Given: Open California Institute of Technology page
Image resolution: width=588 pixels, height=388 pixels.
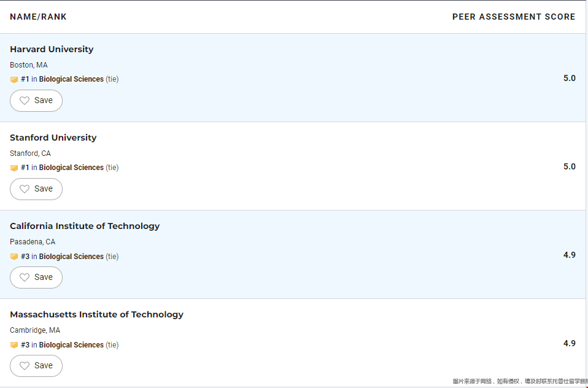Looking at the screenshot, I should pos(85,226).
